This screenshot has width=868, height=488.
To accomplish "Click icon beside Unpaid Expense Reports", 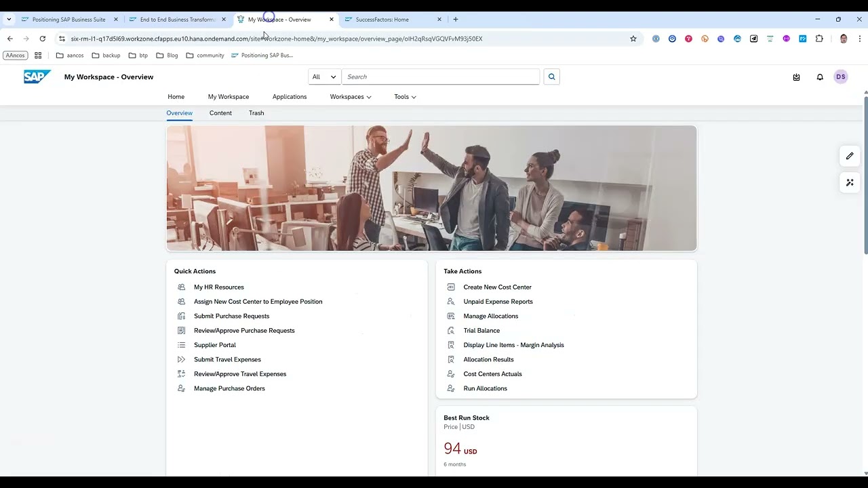I will point(451,302).
